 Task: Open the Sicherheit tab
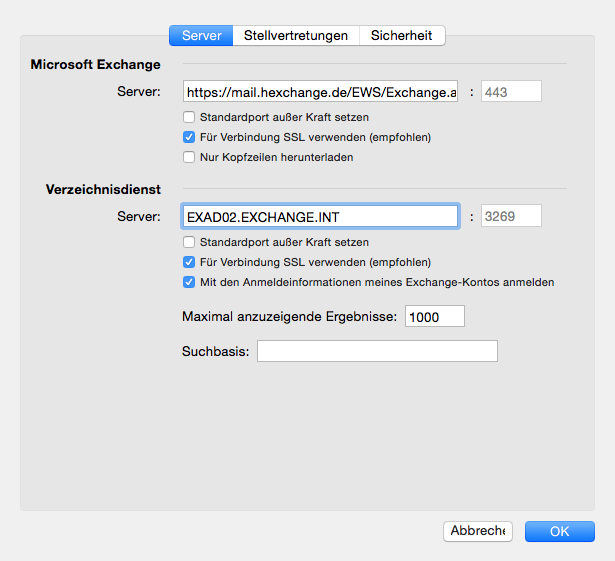pyautogui.click(x=402, y=36)
